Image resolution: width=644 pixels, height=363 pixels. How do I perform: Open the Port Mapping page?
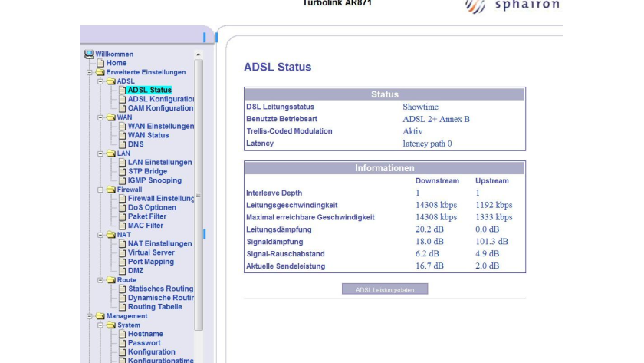151,262
